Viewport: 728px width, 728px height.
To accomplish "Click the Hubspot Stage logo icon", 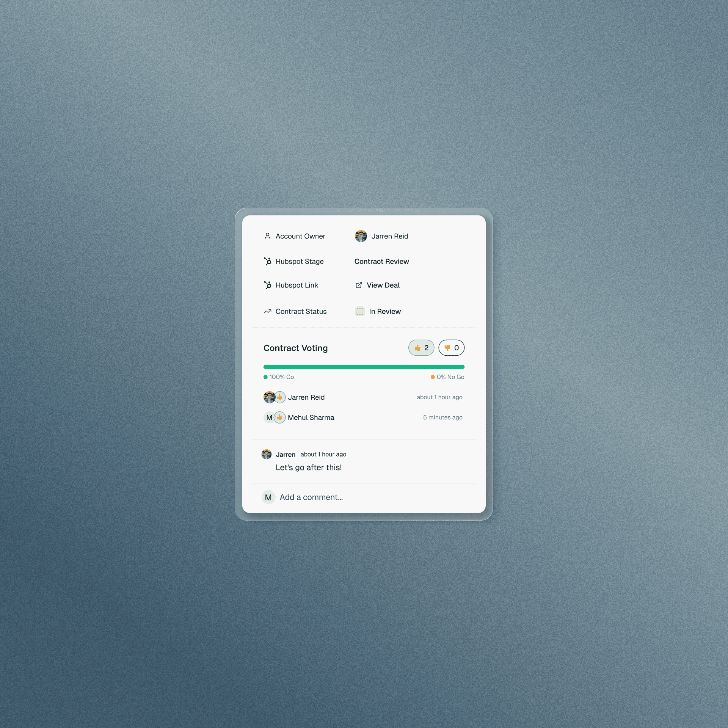I will pos(268,261).
